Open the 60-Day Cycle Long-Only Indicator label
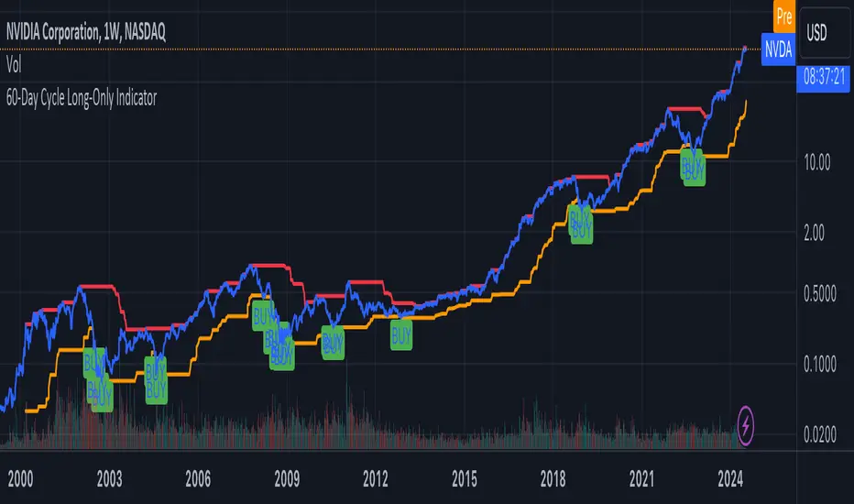The width and height of the screenshot is (854, 504). coord(82,98)
